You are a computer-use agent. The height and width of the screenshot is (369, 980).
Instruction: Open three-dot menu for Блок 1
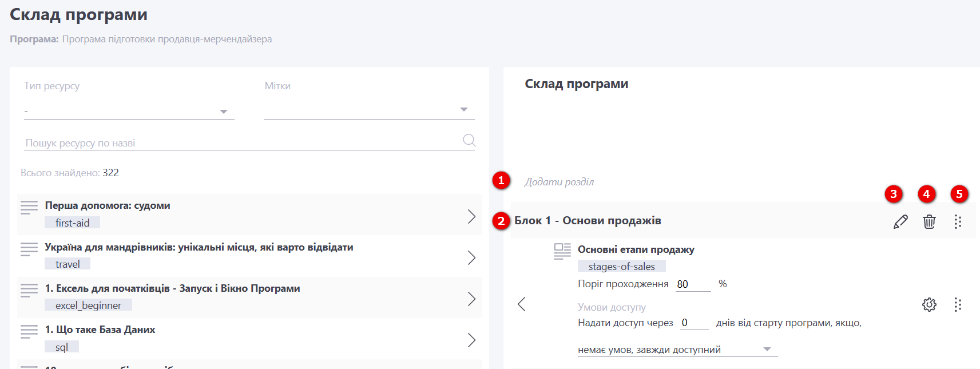point(958,221)
